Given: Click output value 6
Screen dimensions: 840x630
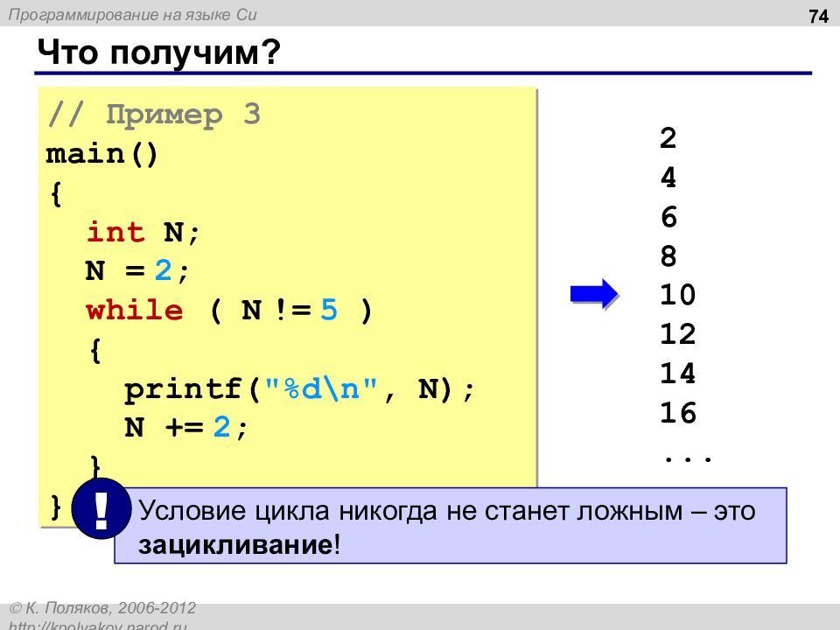Looking at the screenshot, I should pyautogui.click(x=668, y=216).
